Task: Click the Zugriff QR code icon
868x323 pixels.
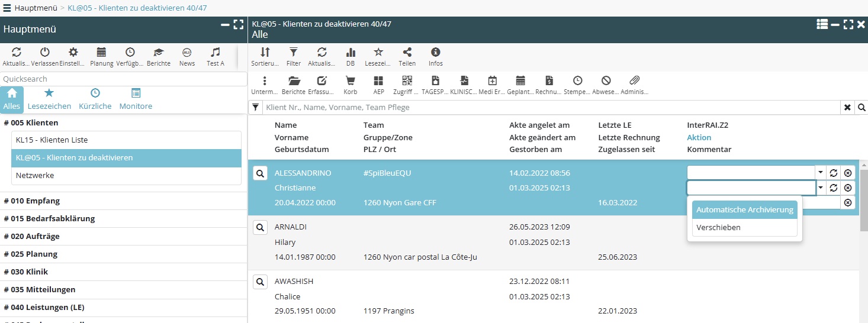Action: pos(407,82)
